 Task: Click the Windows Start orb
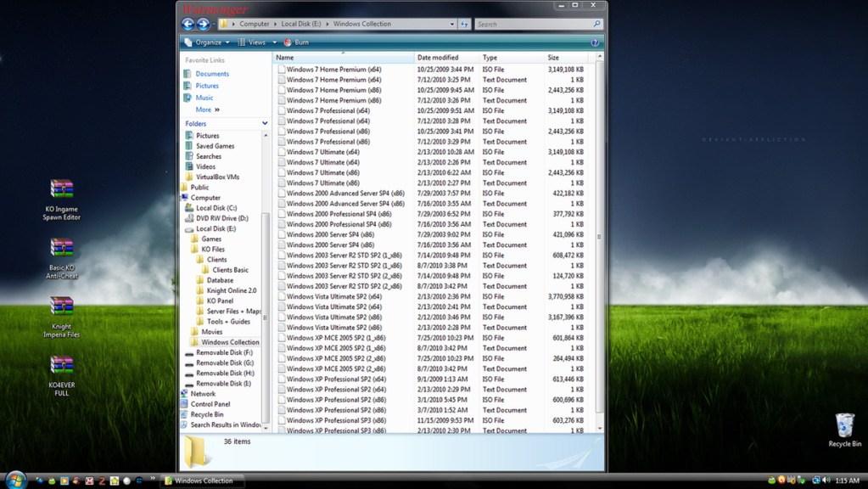tap(14, 480)
